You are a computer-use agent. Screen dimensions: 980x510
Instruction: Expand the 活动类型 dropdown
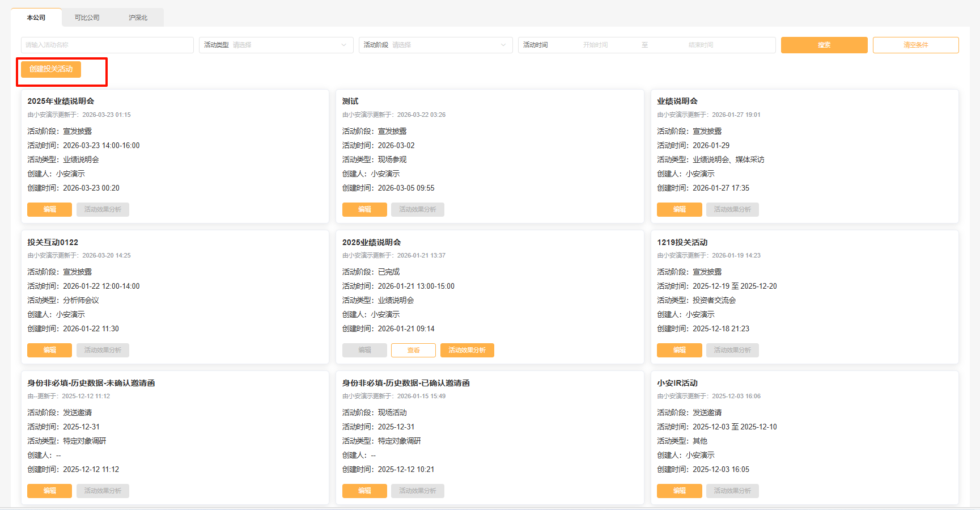(275, 45)
